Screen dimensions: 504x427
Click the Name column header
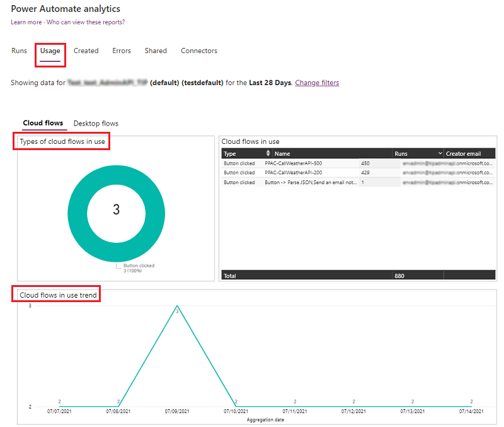[282, 153]
